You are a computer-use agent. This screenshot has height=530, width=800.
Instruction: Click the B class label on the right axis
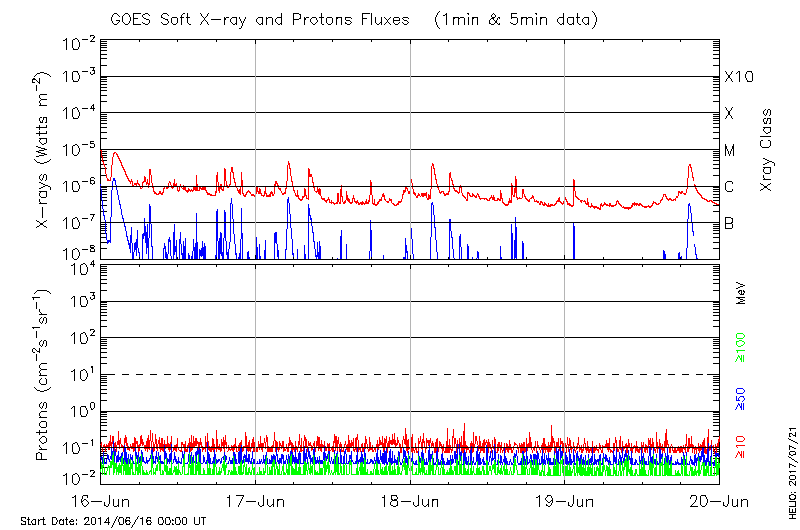[x=730, y=223]
